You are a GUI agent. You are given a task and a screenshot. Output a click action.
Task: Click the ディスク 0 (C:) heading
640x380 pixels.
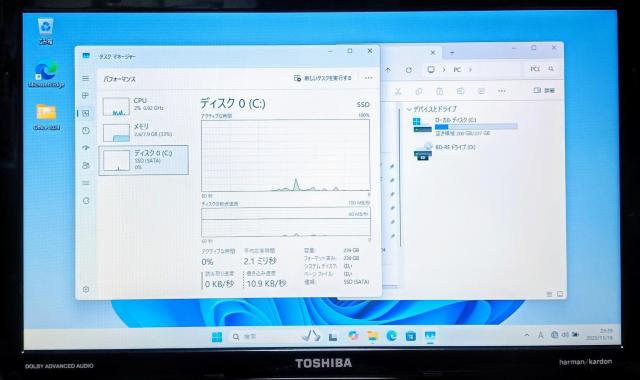pyautogui.click(x=233, y=103)
